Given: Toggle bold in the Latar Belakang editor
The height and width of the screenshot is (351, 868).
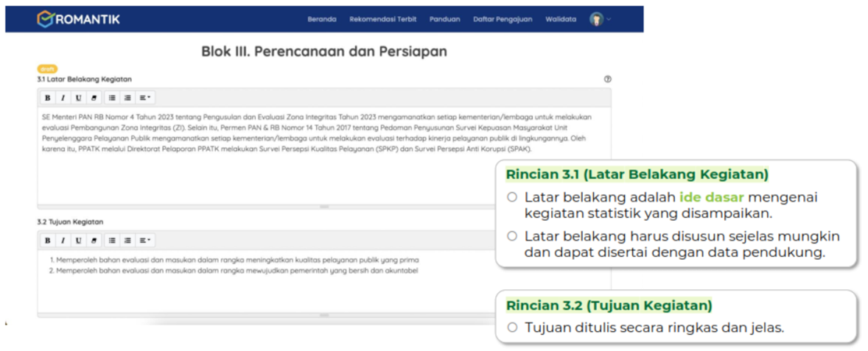Looking at the screenshot, I should click(47, 98).
